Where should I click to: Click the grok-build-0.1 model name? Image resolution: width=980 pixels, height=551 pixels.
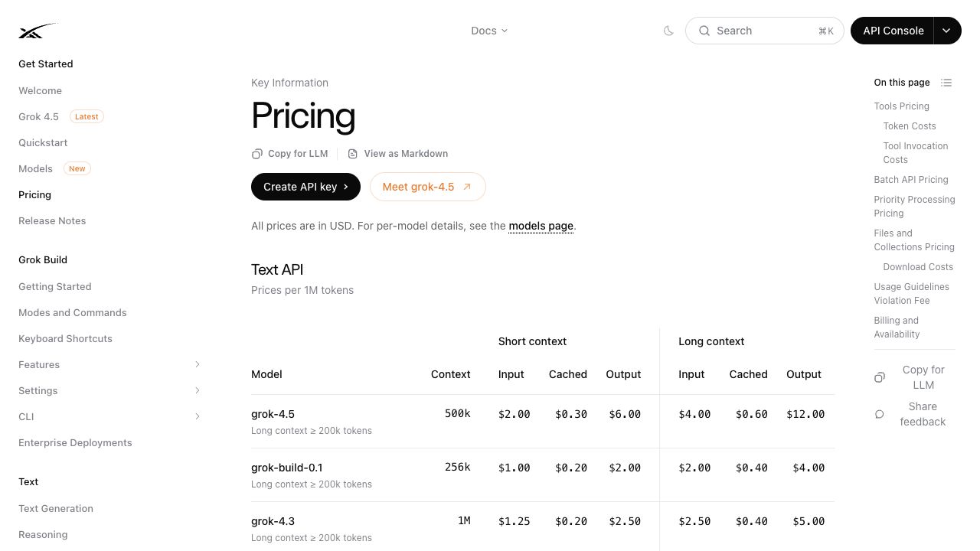click(x=287, y=468)
